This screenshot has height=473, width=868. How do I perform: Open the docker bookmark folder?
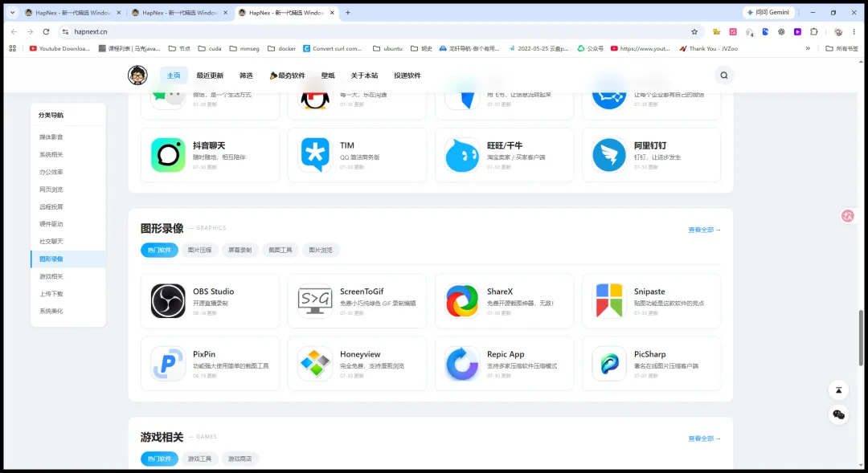pyautogui.click(x=282, y=49)
